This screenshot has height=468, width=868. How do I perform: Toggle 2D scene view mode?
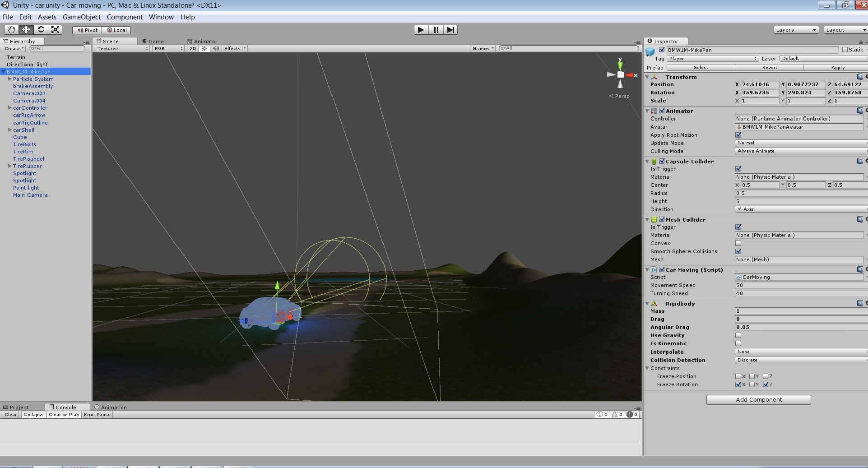(x=193, y=48)
